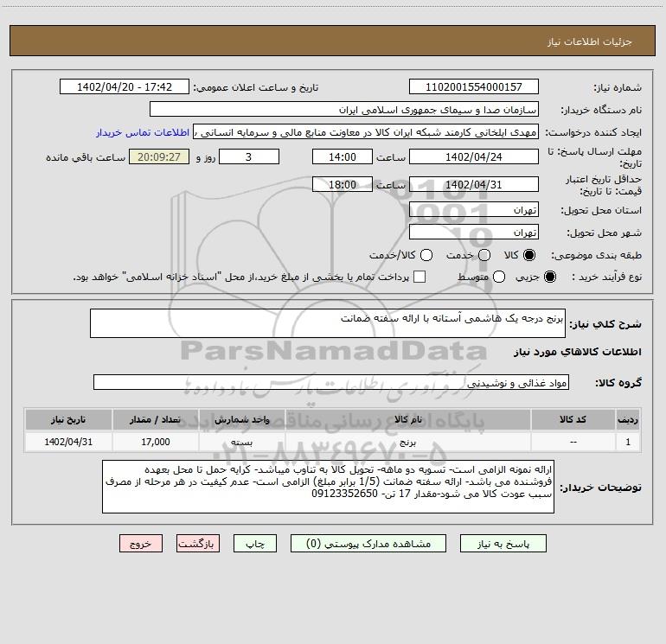Click response deadline date 1402/04/24

point(474,156)
